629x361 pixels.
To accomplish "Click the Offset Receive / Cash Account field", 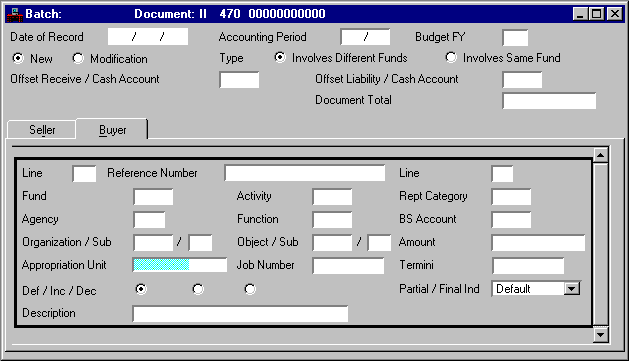I will pos(239,80).
